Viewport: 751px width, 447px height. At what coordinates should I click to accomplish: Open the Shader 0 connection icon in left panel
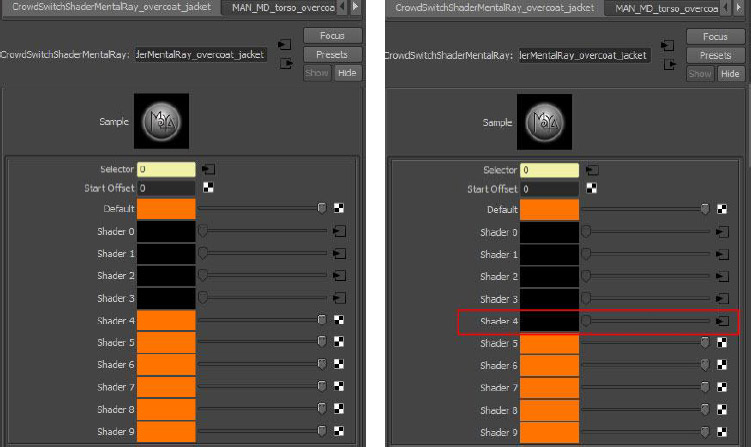(x=340, y=231)
